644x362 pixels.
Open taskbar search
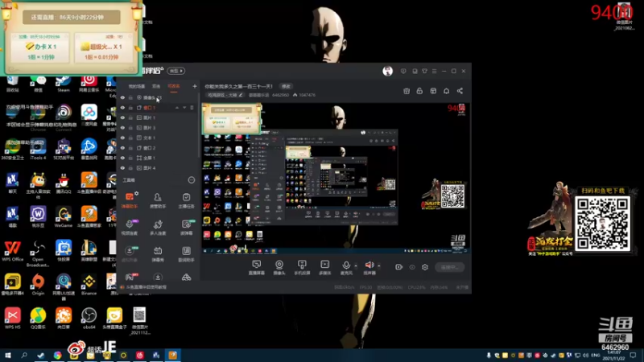point(24,356)
